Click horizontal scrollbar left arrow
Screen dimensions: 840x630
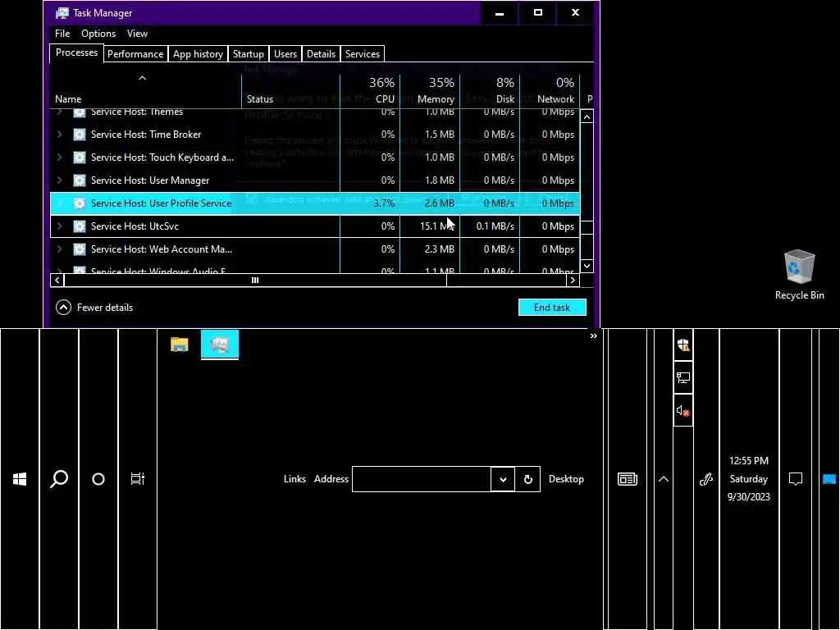pyautogui.click(x=57, y=281)
